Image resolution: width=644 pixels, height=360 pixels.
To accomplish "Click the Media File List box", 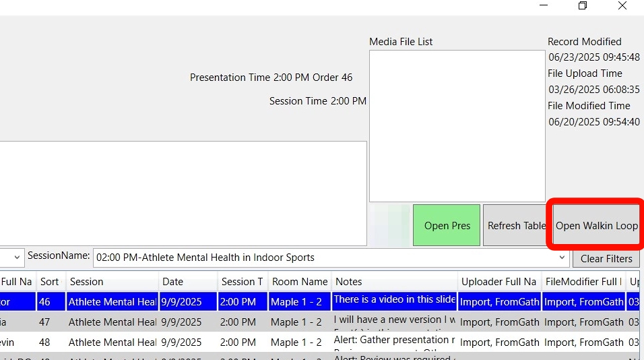I will coord(457,126).
